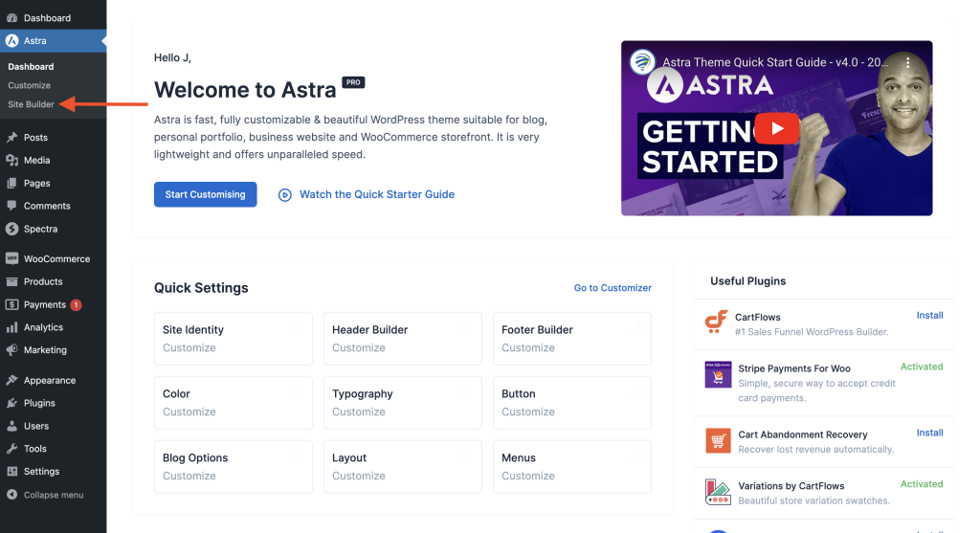Open the Color quick setting card

pyautogui.click(x=234, y=403)
